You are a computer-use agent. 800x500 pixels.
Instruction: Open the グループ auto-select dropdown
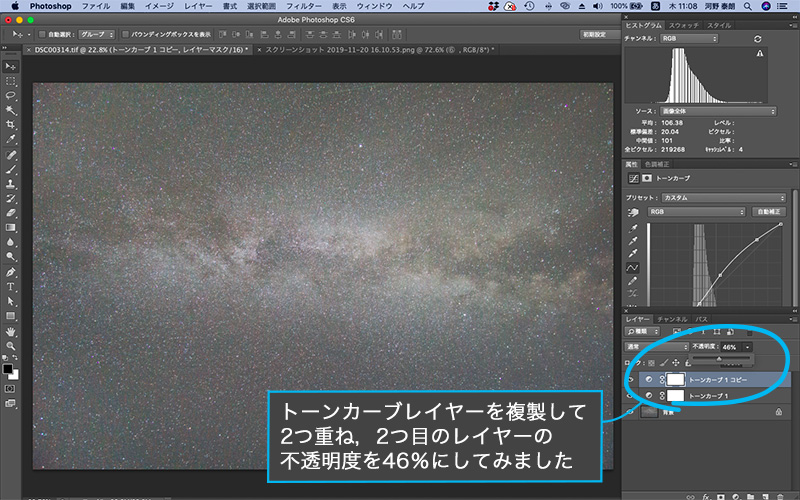pos(96,35)
